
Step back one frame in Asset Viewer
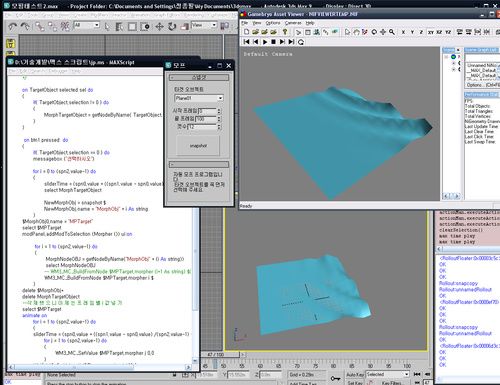[255, 42]
